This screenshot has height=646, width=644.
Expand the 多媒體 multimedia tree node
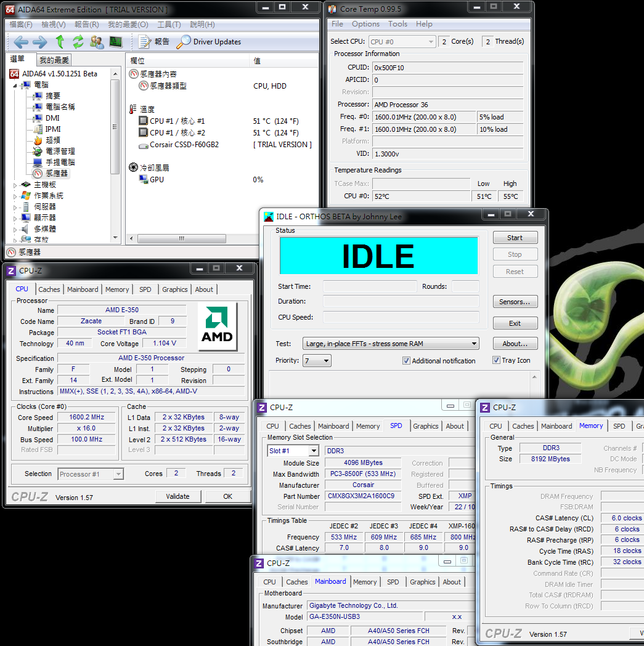pos(15,230)
